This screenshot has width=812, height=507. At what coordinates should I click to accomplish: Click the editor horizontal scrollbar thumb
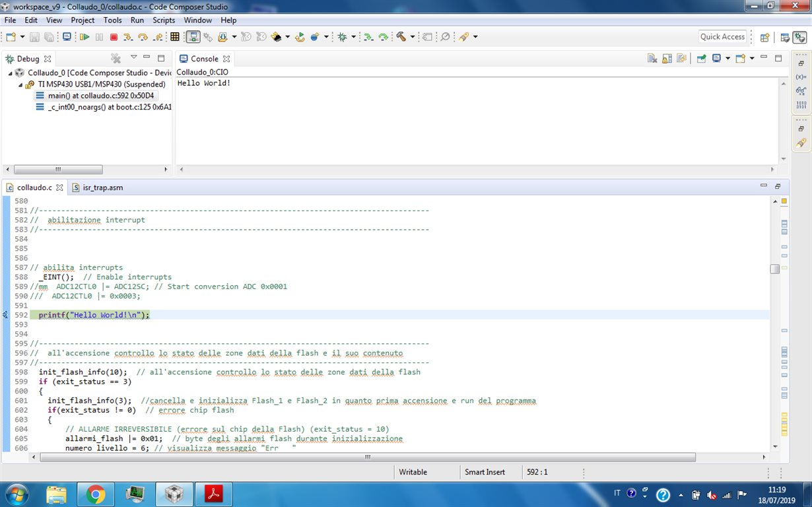pyautogui.click(x=368, y=457)
